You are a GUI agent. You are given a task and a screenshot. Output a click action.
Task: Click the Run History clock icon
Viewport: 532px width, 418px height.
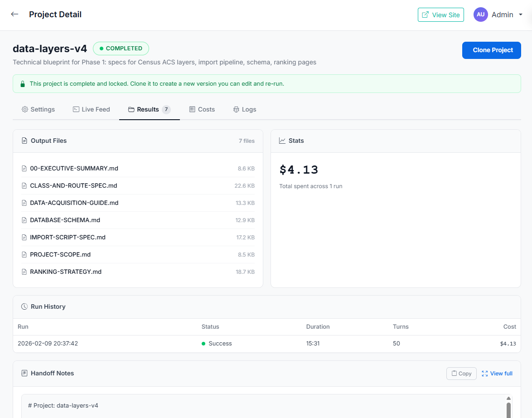click(x=24, y=307)
